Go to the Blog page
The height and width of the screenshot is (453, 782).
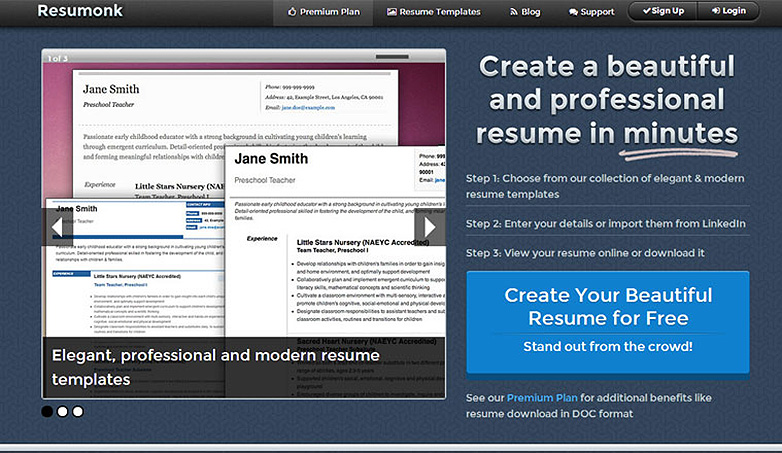[x=525, y=12]
